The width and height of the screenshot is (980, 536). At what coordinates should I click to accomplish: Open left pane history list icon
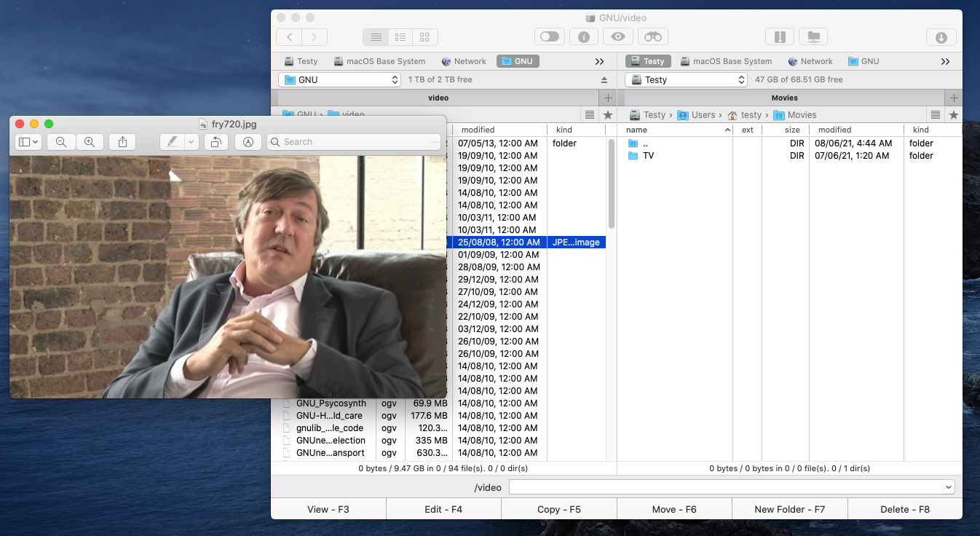tap(590, 114)
